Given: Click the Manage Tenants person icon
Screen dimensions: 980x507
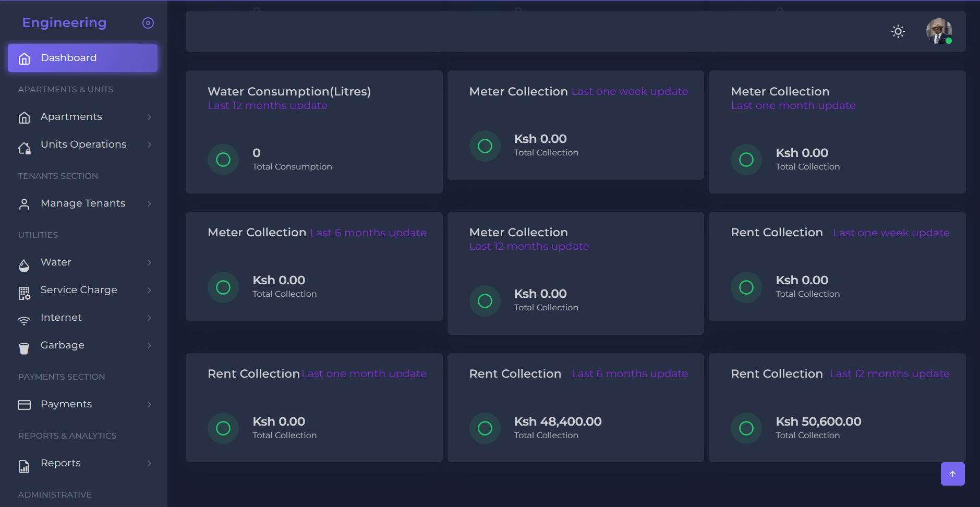Looking at the screenshot, I should pos(24,204).
